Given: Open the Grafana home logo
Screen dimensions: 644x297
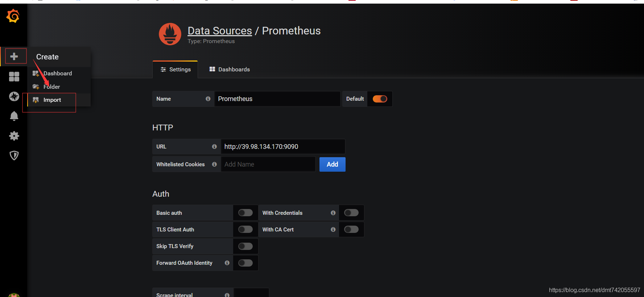Looking at the screenshot, I should click(x=13, y=16).
